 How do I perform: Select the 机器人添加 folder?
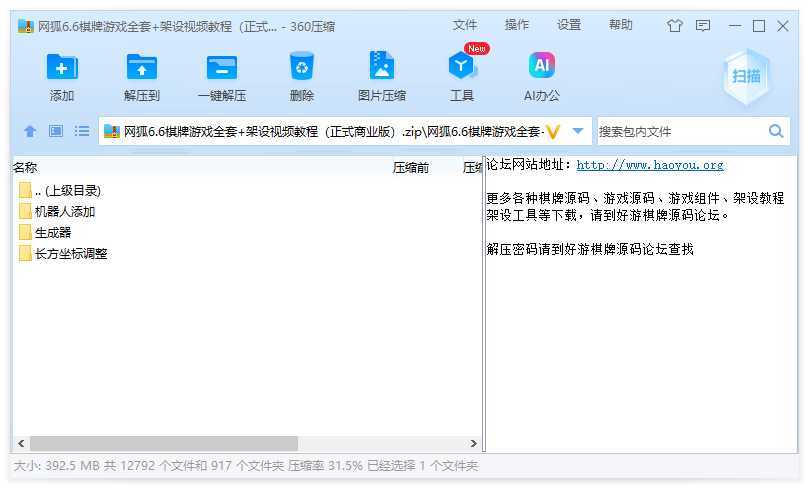click(64, 211)
